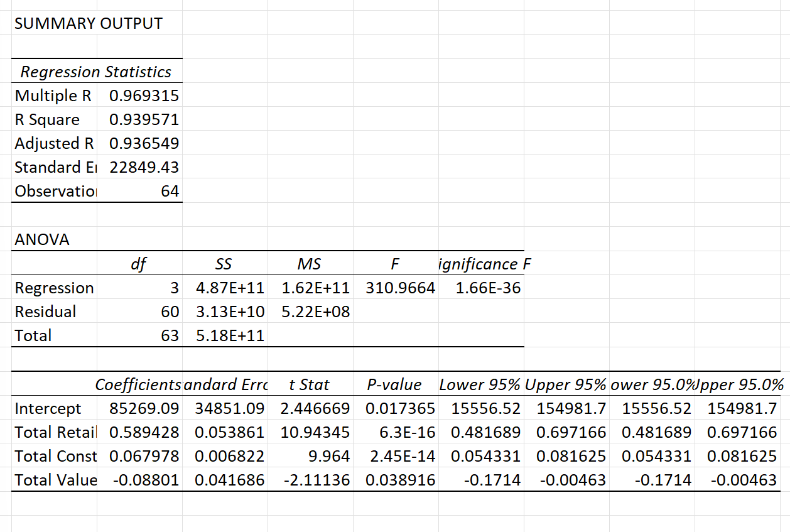Select the value 0.936549
The width and height of the screenshot is (790, 532).
144,144
